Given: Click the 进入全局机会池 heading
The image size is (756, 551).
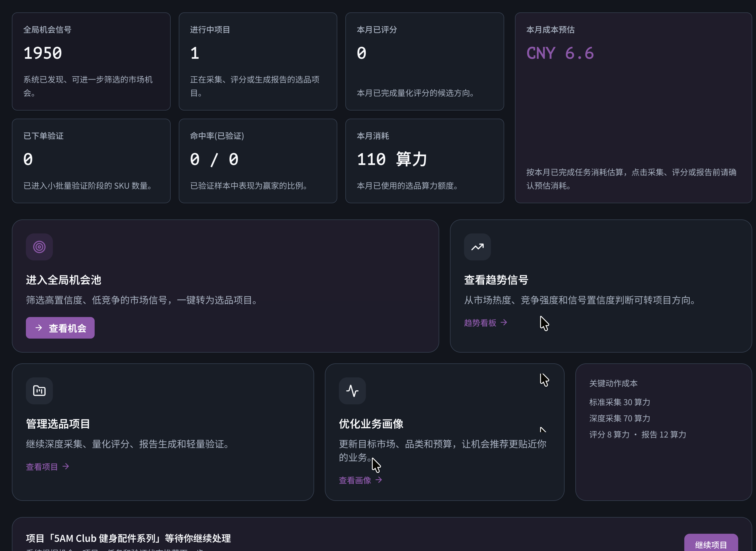Looking at the screenshot, I should tap(63, 280).
